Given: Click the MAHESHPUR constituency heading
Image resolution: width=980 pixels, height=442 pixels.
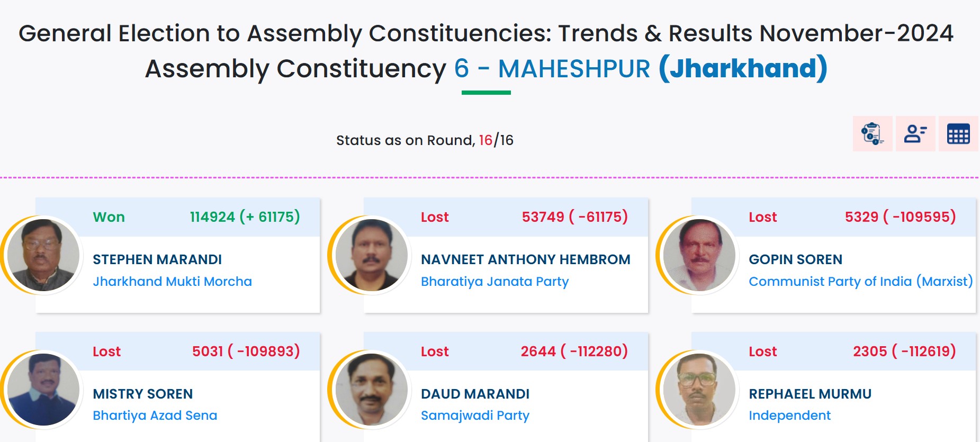Looking at the screenshot, I should pos(574,69).
